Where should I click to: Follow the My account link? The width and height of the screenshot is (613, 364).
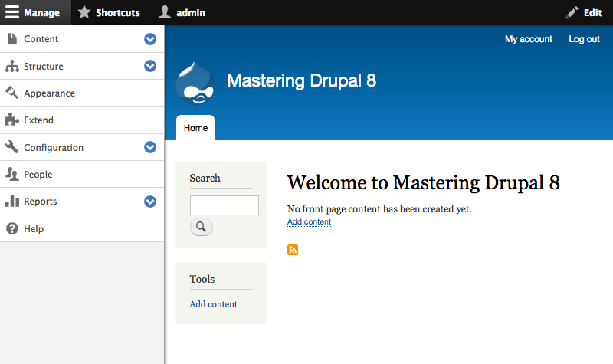click(x=529, y=39)
